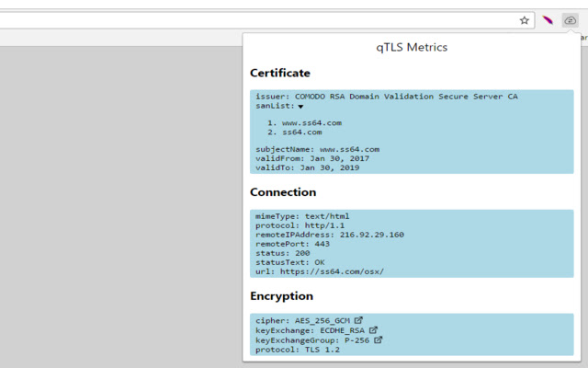Select the issuer COMODO RSA Domain Validation line
Image resolution: width=588 pixels, height=368 pixels.
tap(387, 97)
